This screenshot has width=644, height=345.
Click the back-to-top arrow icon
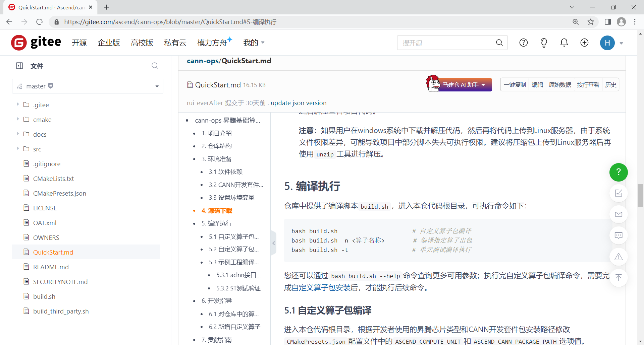click(619, 278)
